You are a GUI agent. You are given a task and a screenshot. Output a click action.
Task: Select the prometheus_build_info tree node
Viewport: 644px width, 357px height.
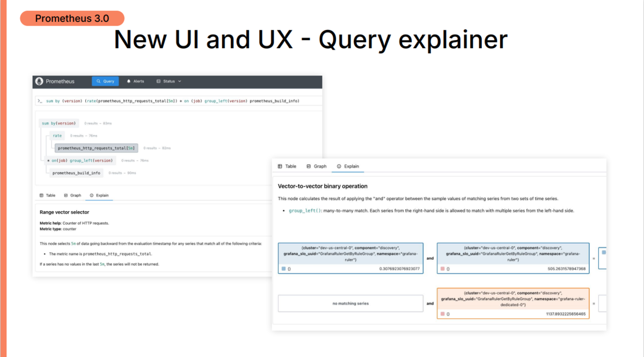point(76,173)
